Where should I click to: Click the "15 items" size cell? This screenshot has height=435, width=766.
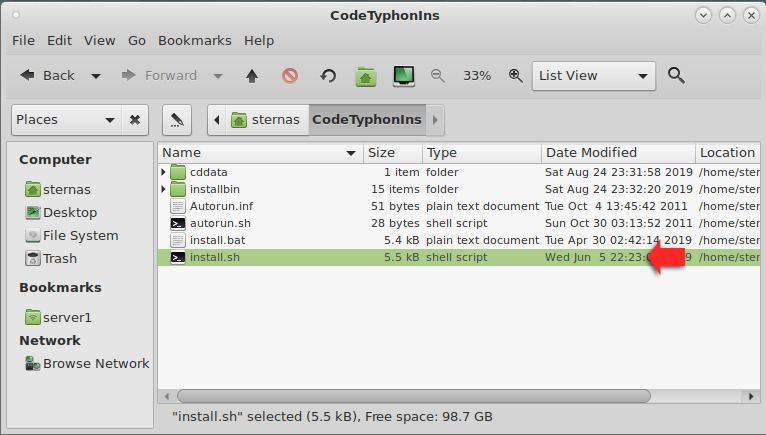[x=395, y=189]
